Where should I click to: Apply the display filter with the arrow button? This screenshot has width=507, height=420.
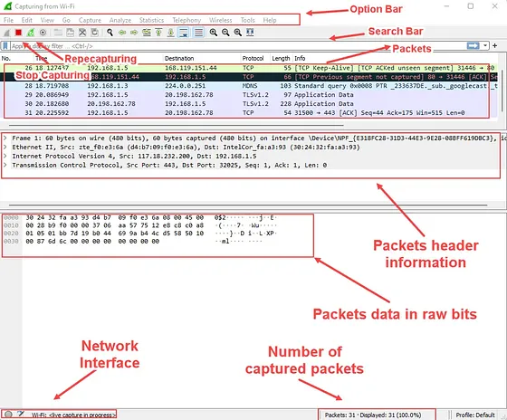pyautogui.click(x=473, y=45)
